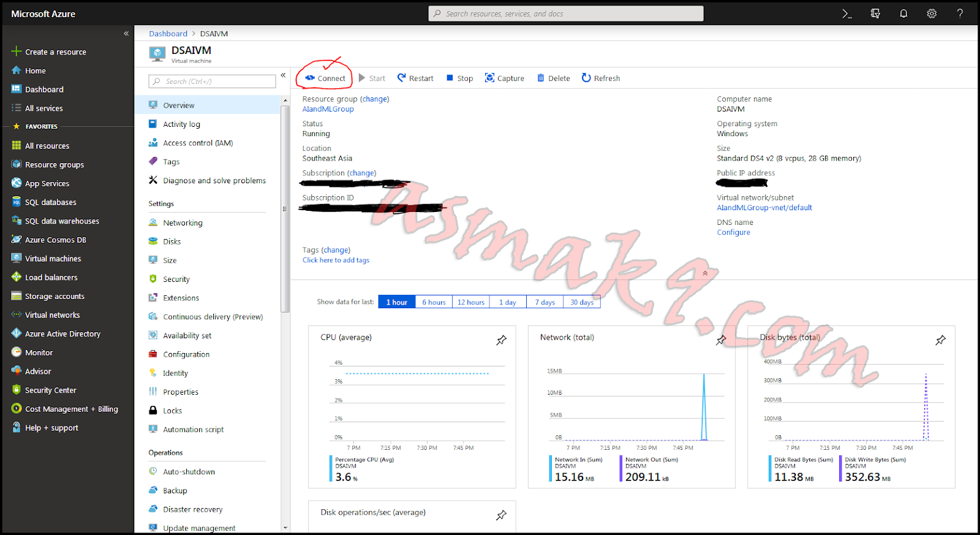The image size is (980, 535).
Task: Click Capture toolbar button
Action: (x=505, y=78)
